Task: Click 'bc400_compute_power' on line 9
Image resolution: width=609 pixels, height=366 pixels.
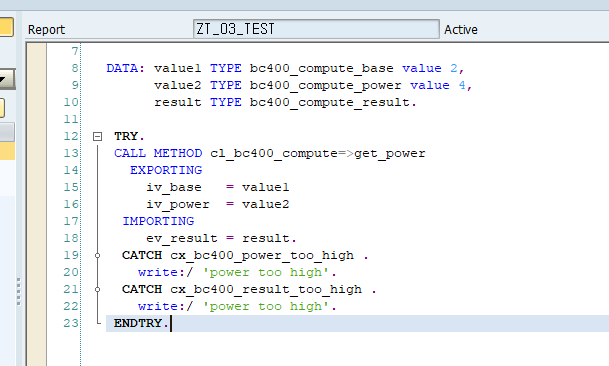Action: (325, 85)
